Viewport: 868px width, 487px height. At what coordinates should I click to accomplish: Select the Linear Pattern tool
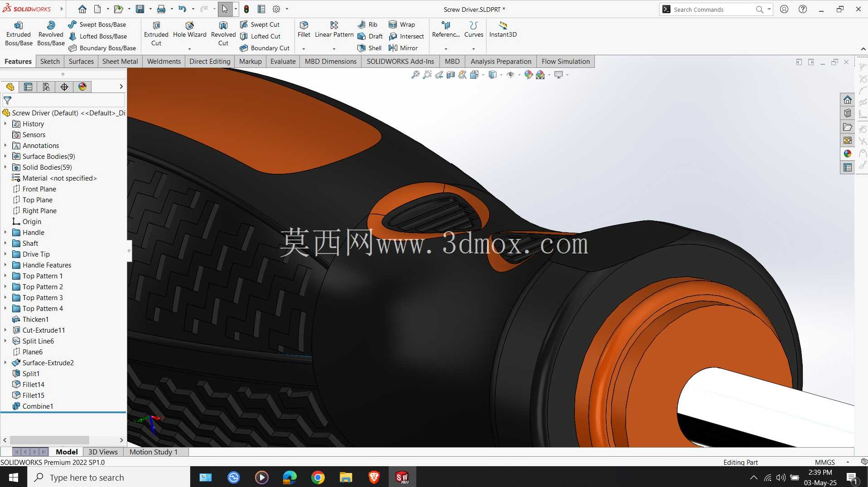click(x=334, y=29)
